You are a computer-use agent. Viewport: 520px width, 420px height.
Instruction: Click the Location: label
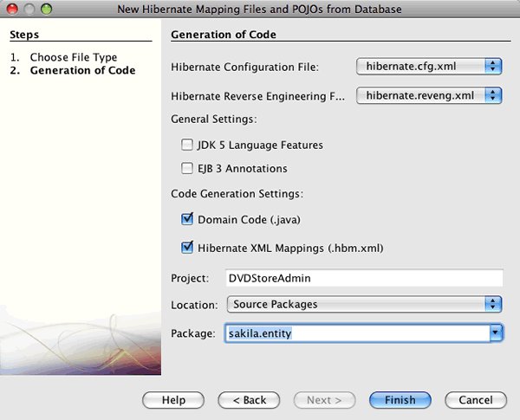(194, 305)
